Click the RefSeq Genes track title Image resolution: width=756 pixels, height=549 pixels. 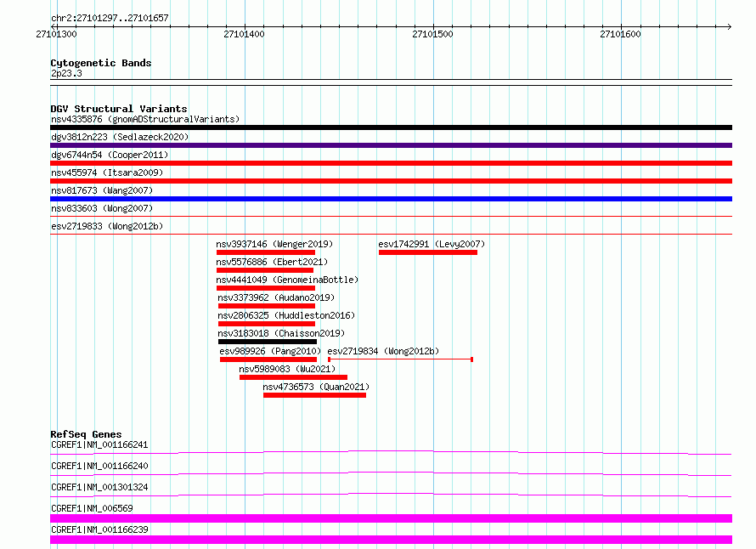86,434
